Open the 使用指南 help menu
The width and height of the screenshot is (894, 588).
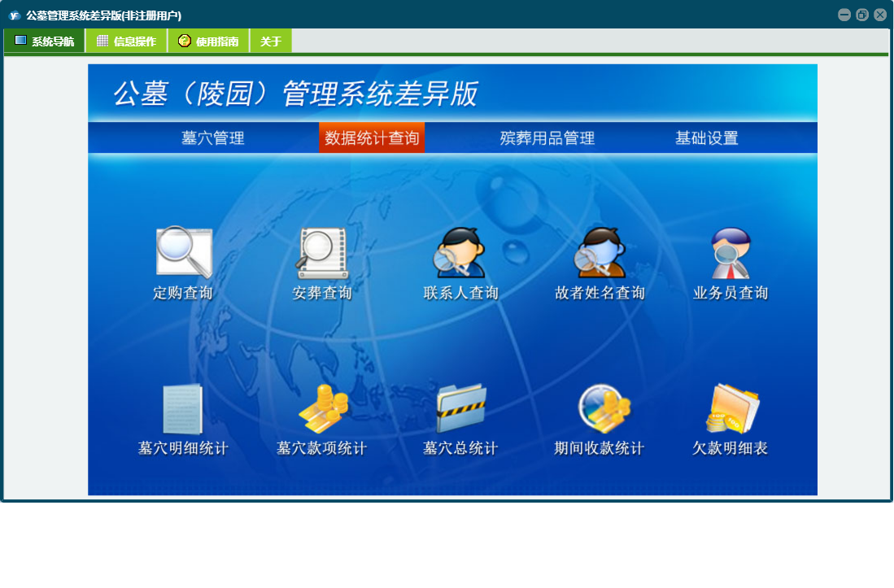point(208,41)
